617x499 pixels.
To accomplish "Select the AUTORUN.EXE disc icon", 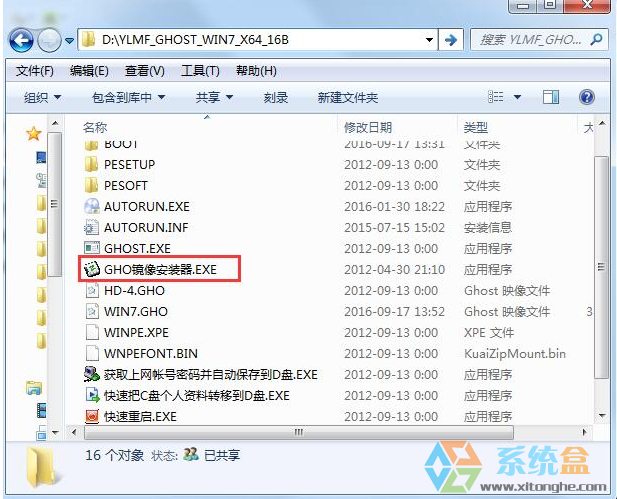I will point(92,206).
